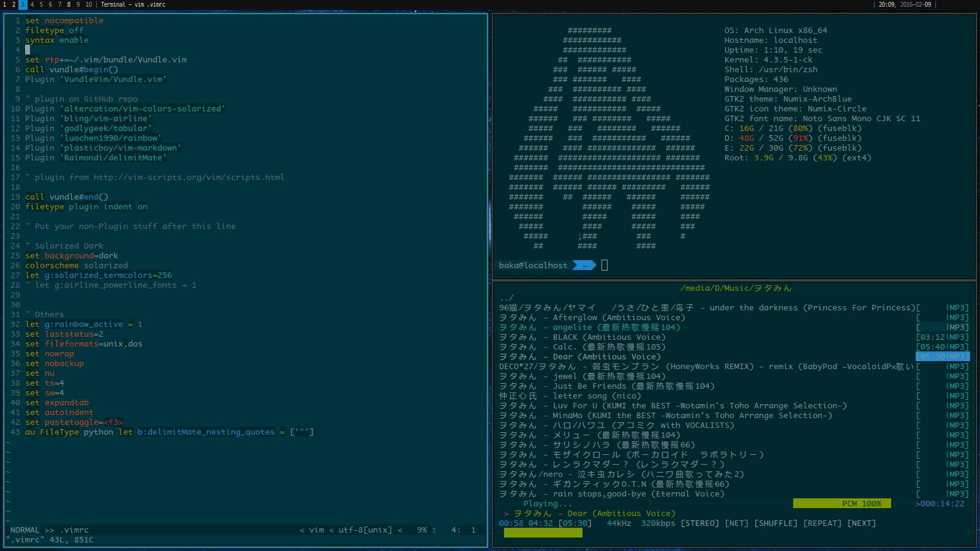Click the MP3 tag on the highlighted Dear track
The width and height of the screenshot is (980, 551).
click(x=958, y=356)
